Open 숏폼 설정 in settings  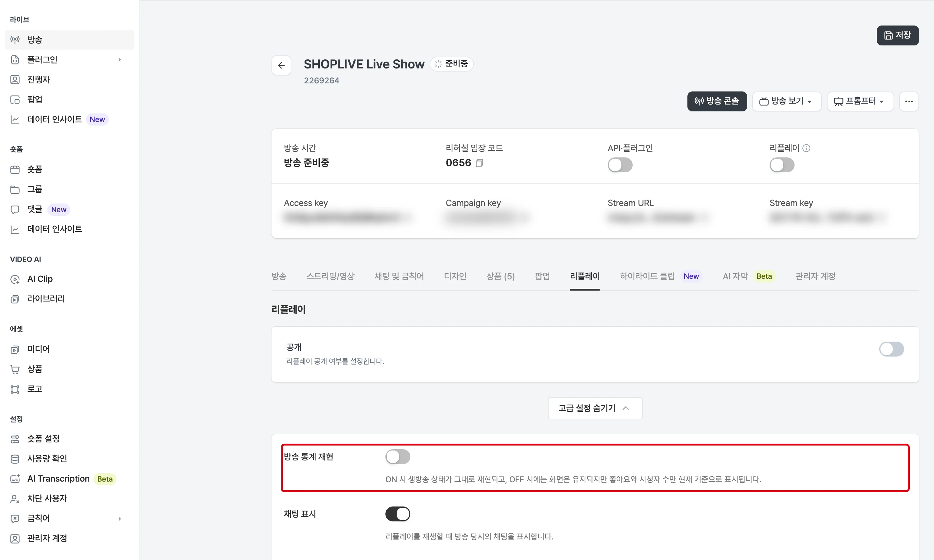click(x=69, y=439)
